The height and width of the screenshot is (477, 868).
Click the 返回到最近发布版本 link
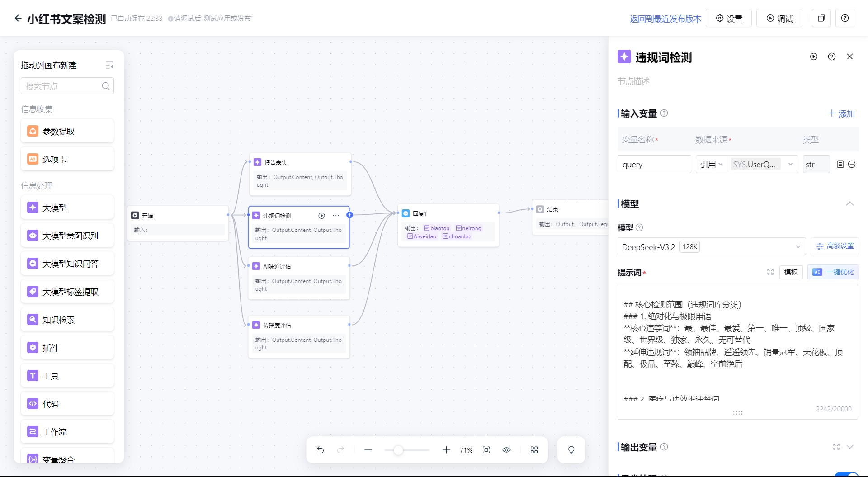tap(665, 19)
